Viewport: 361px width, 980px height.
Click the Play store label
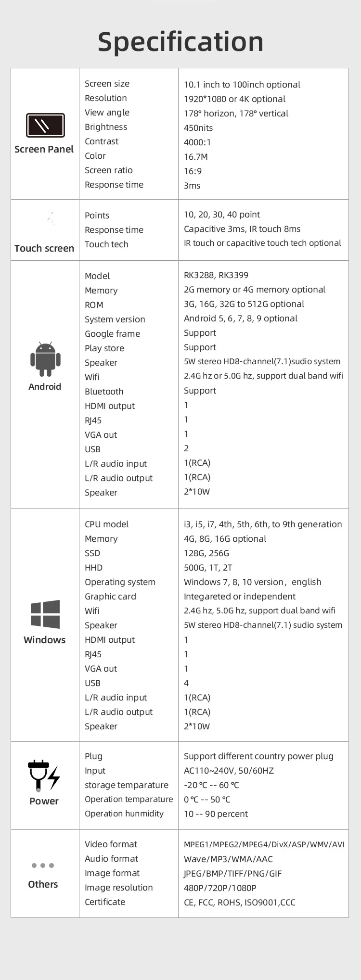tap(104, 348)
